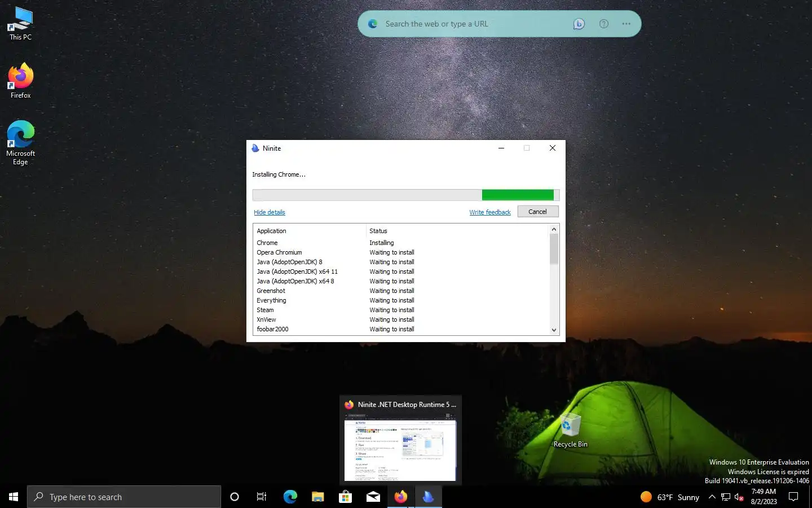Select the Recycle Bin desktop icon
Image resolution: width=812 pixels, height=508 pixels.
(570, 430)
